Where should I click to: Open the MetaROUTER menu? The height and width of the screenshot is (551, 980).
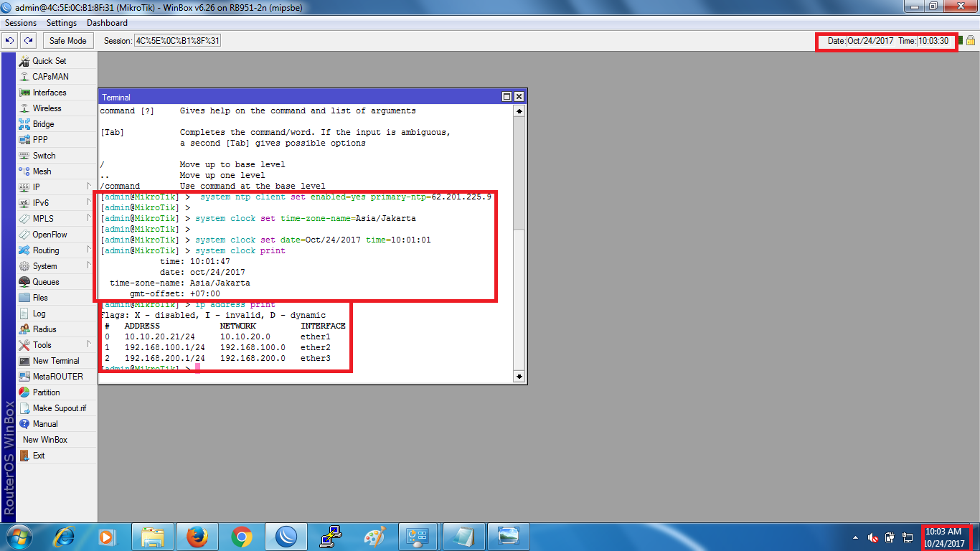pyautogui.click(x=57, y=377)
